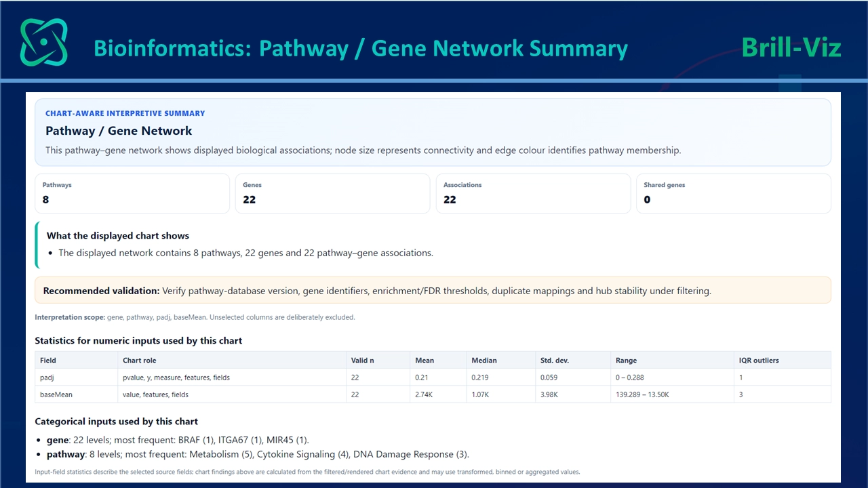
Task: Click the Brill-Viz brand text
Action: pyautogui.click(x=791, y=48)
